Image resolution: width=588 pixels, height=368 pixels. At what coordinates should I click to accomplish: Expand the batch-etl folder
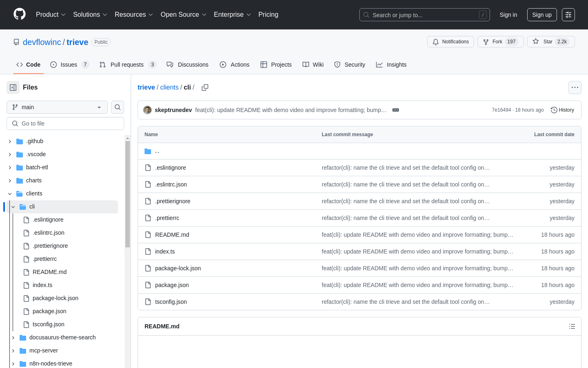pos(10,168)
